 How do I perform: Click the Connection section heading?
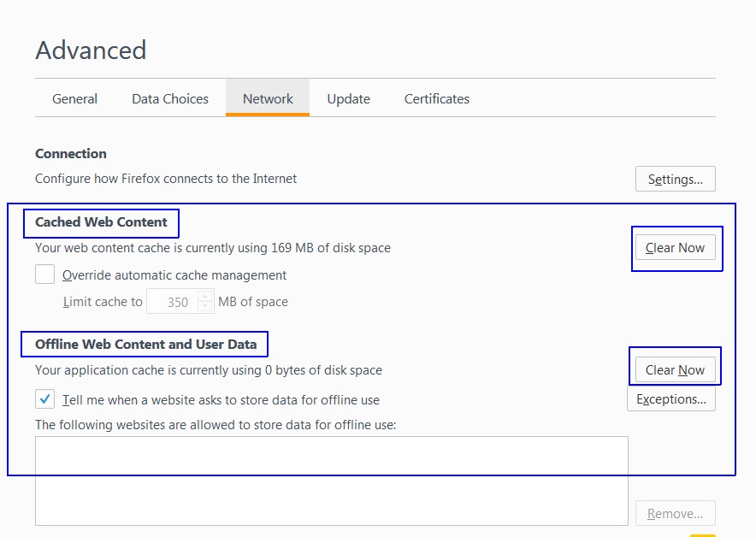coord(71,153)
